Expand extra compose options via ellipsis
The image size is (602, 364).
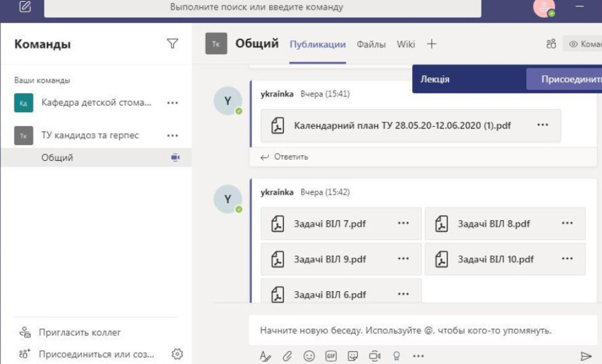[419, 356]
